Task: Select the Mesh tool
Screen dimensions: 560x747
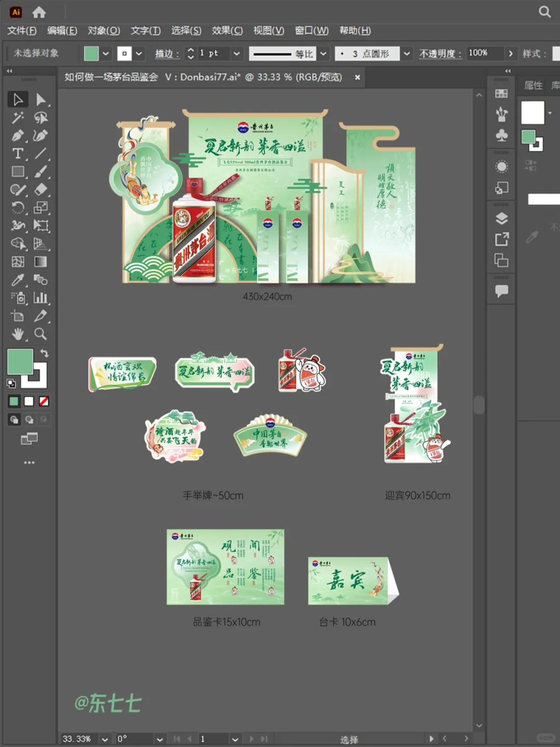Action: click(18, 262)
